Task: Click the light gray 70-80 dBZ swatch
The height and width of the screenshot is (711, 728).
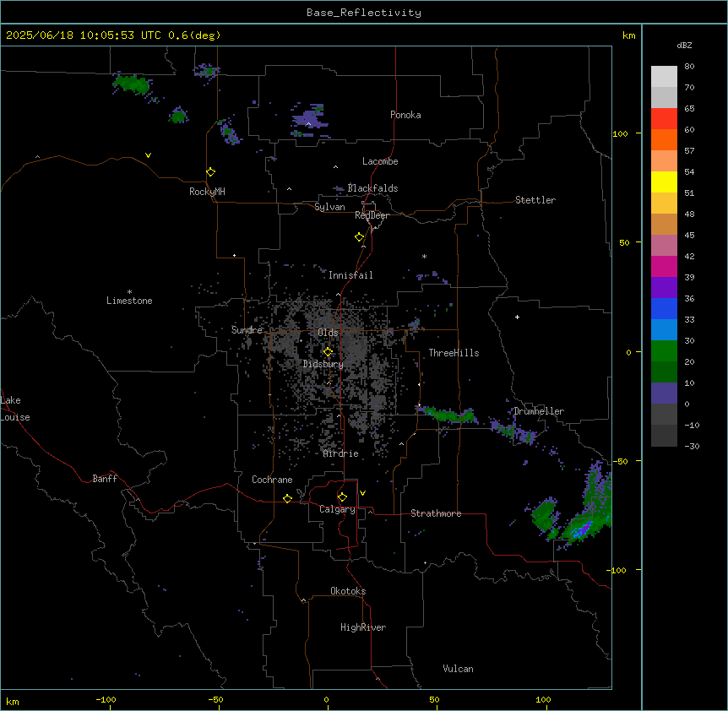Action: [664, 76]
